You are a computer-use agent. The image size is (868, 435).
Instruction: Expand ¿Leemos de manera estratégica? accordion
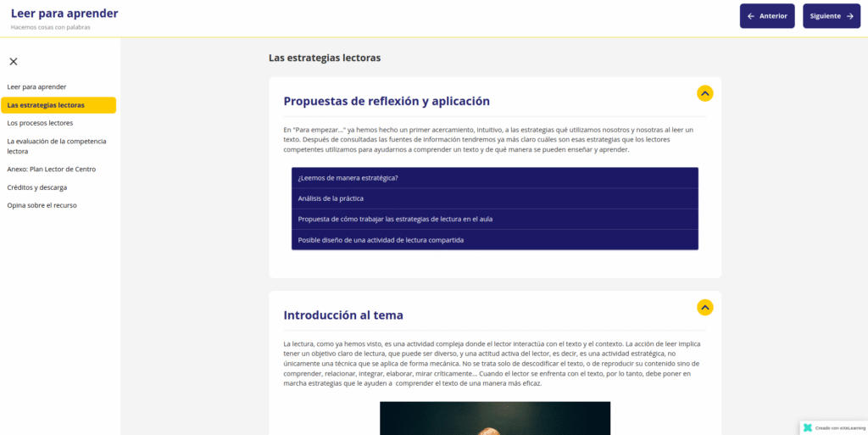(x=494, y=177)
